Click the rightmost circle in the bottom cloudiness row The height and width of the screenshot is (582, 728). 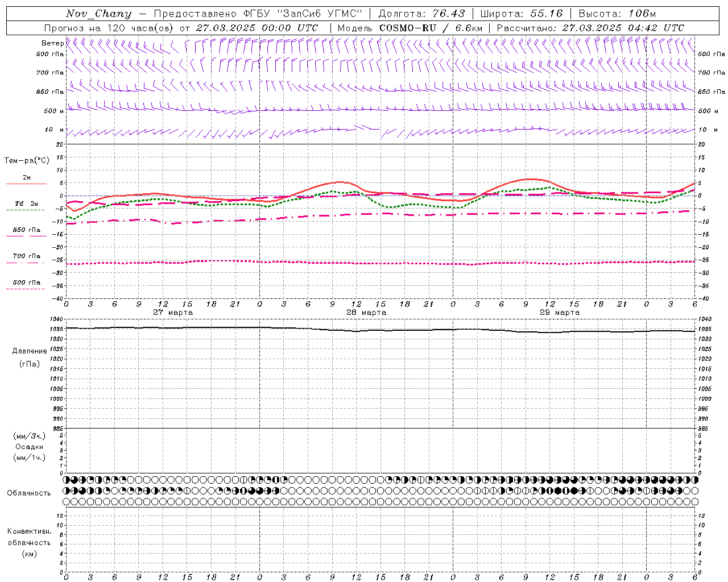click(x=695, y=501)
